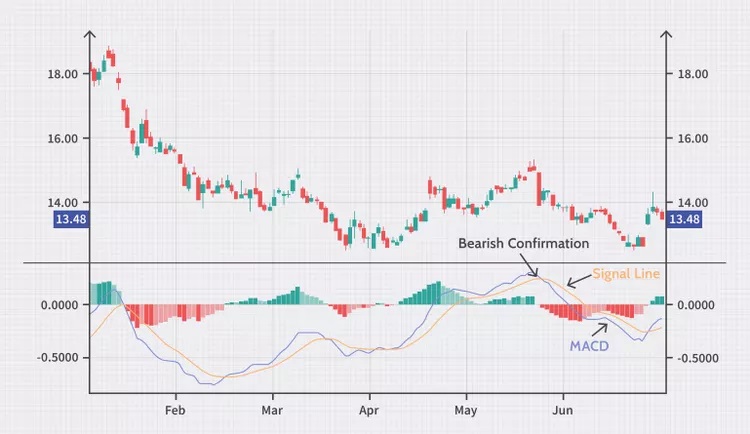Click the -0.5000 label on right MACD axis
The image size is (750, 434).
(698, 358)
